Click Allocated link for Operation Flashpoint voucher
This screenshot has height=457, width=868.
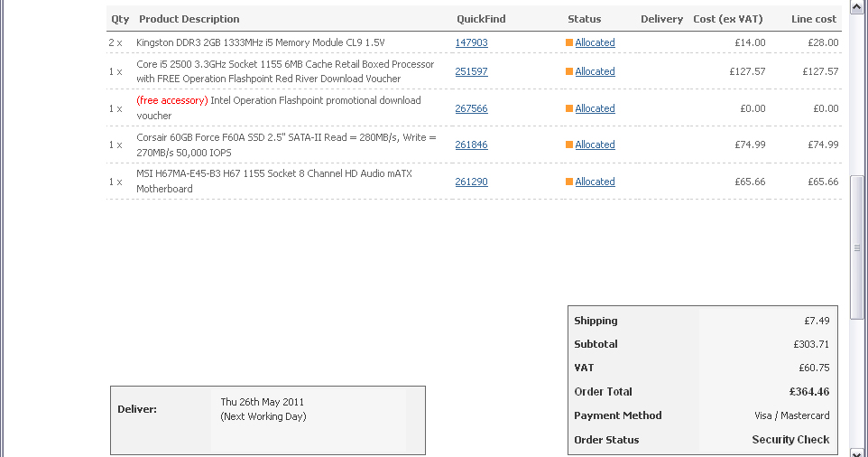pyautogui.click(x=595, y=108)
